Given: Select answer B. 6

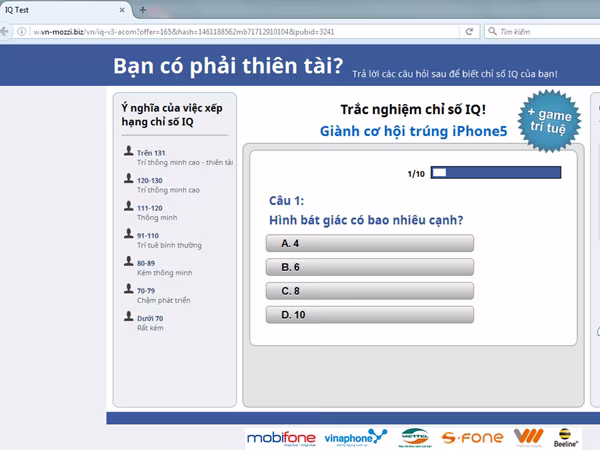Looking at the screenshot, I should click(370, 267).
